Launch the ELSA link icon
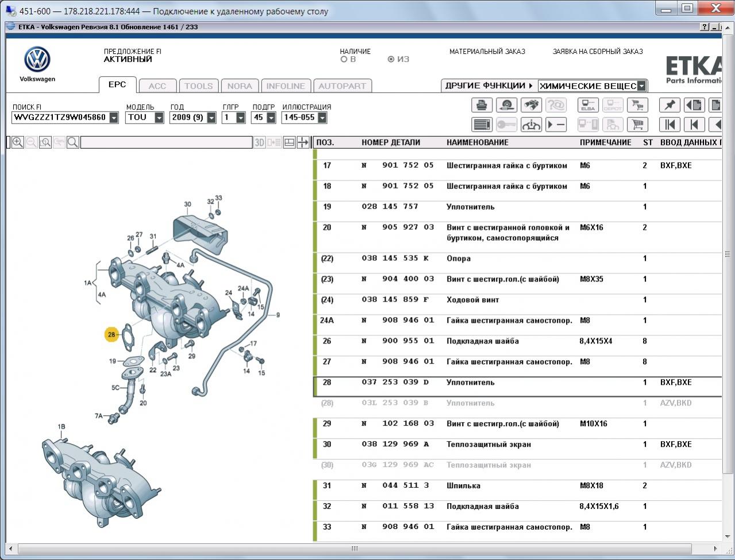This screenshot has width=735, height=560. coord(588,105)
